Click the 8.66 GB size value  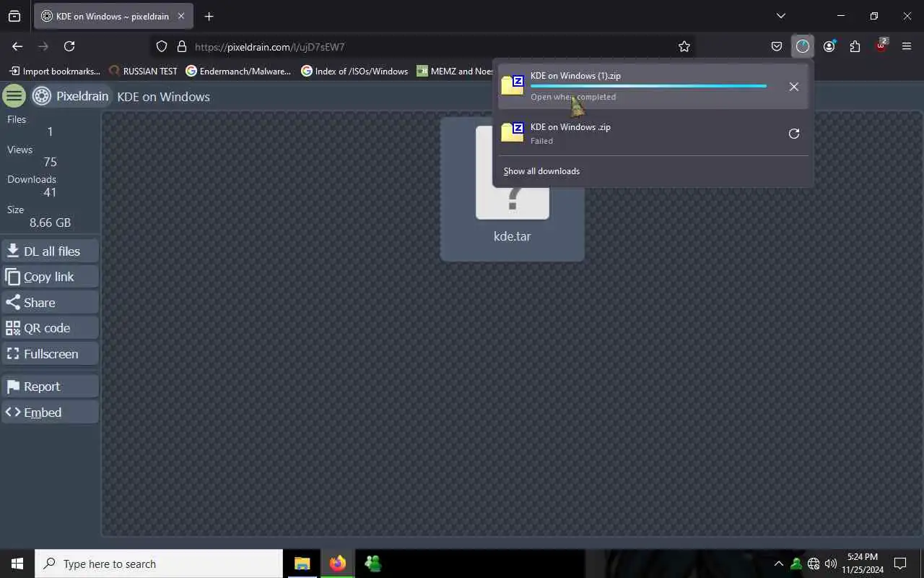tap(50, 223)
